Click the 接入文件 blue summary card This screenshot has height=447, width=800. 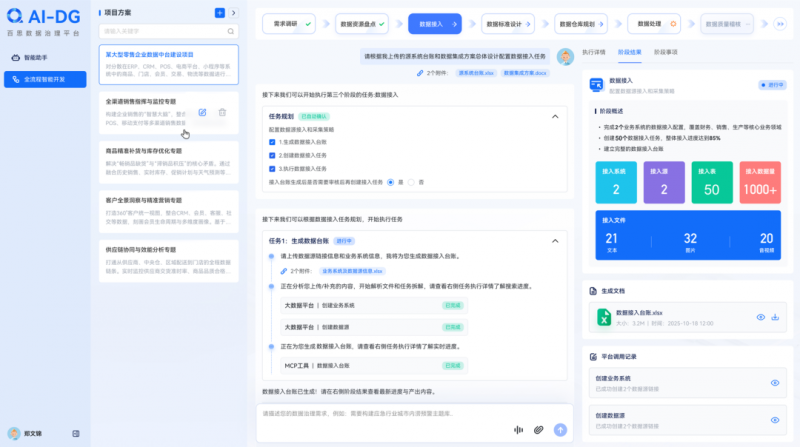688,235
